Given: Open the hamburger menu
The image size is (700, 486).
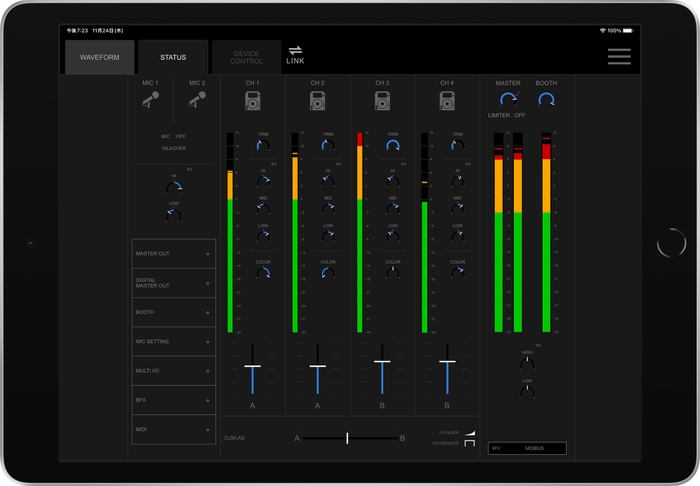Looking at the screenshot, I should pos(619,56).
